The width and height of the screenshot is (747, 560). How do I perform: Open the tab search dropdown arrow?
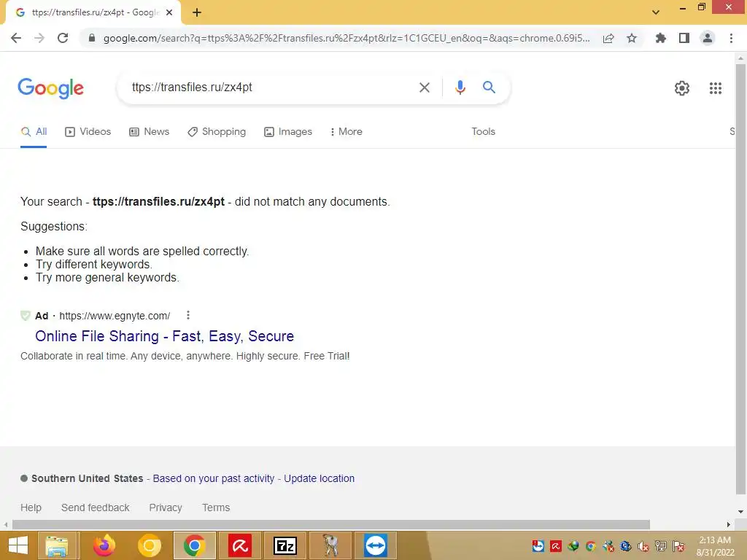coord(656,12)
